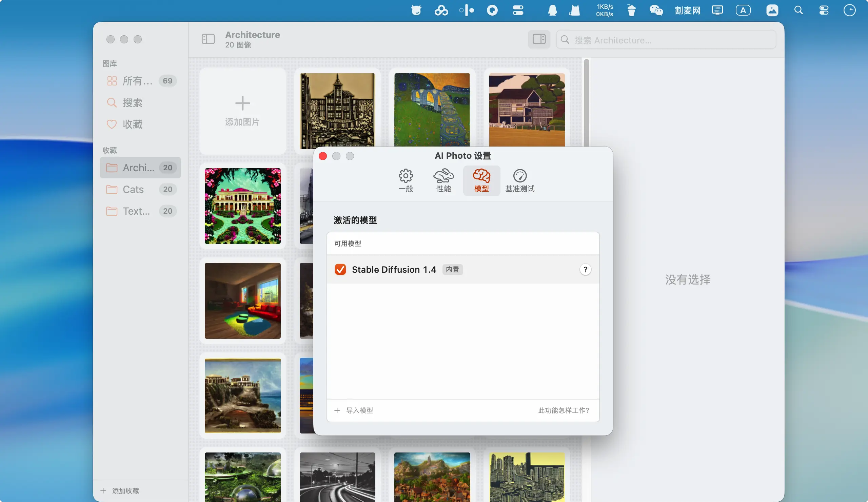868x502 pixels.
Task: Click the 添加图片 plus tile
Action: tap(242, 111)
